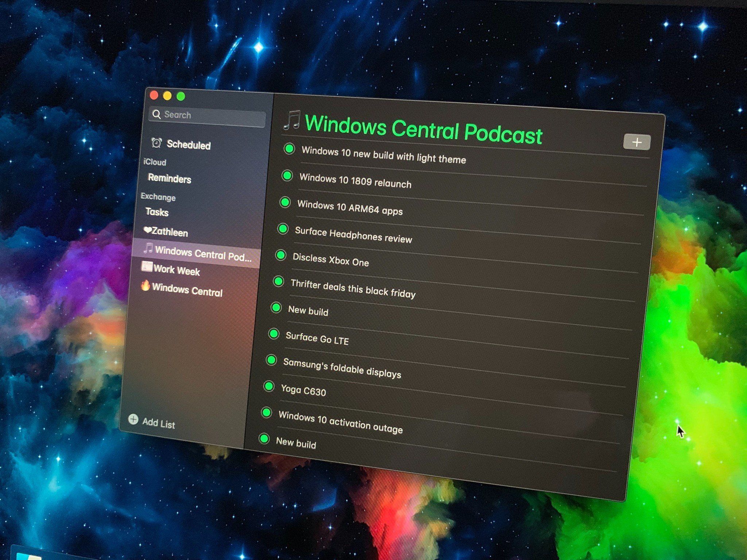747x560 pixels.
Task: Click the Add List plus icon
Action: pos(133,419)
